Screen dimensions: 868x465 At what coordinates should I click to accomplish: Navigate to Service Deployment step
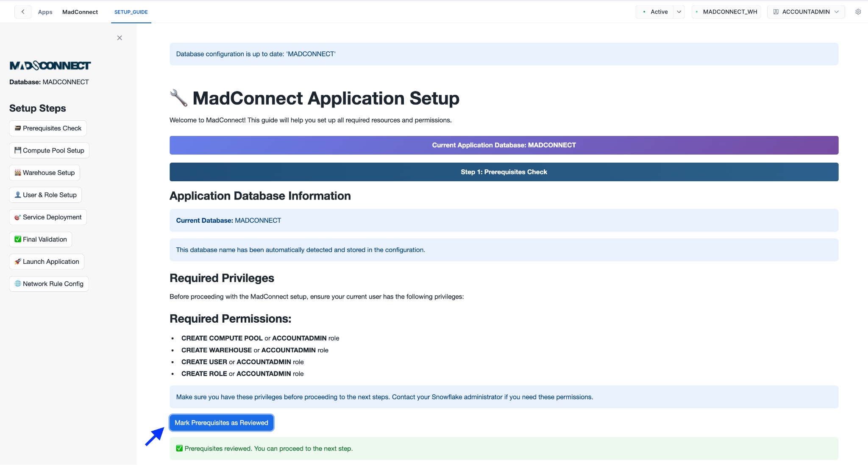48,217
